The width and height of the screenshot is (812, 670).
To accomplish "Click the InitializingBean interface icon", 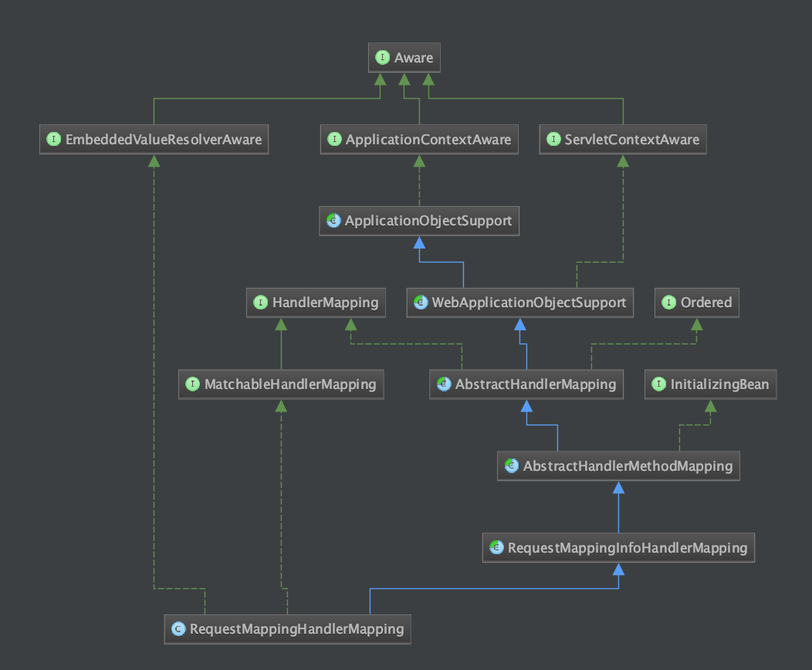I will 658,384.
